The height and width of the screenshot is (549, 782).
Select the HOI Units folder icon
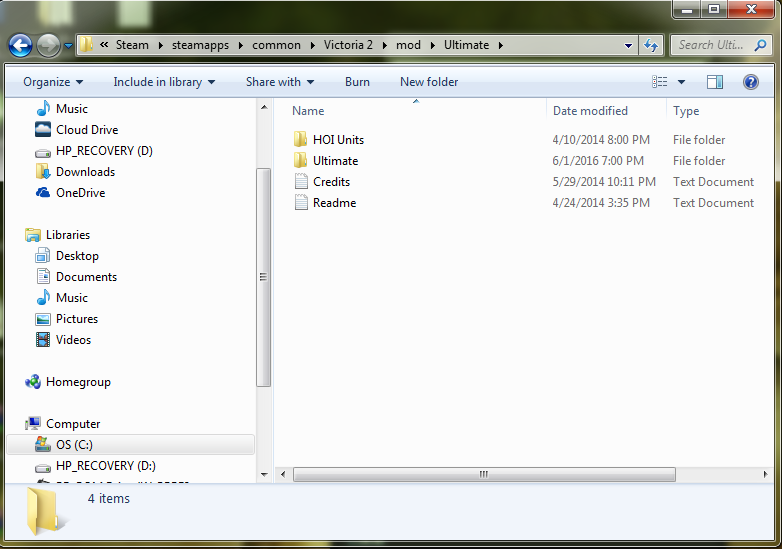click(301, 140)
